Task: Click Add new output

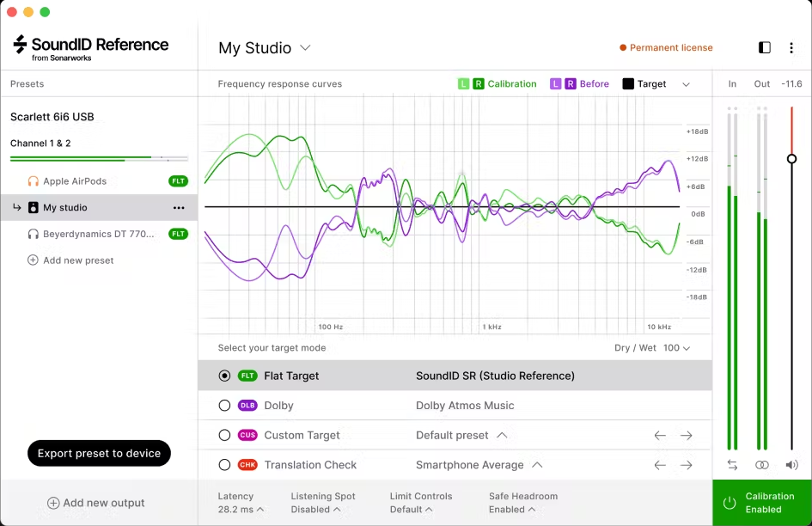Action: 95,503
